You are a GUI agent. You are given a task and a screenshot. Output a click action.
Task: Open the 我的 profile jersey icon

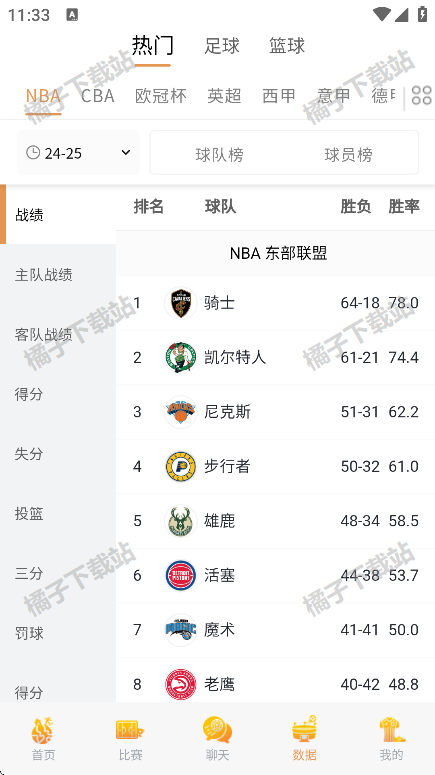[392, 730]
